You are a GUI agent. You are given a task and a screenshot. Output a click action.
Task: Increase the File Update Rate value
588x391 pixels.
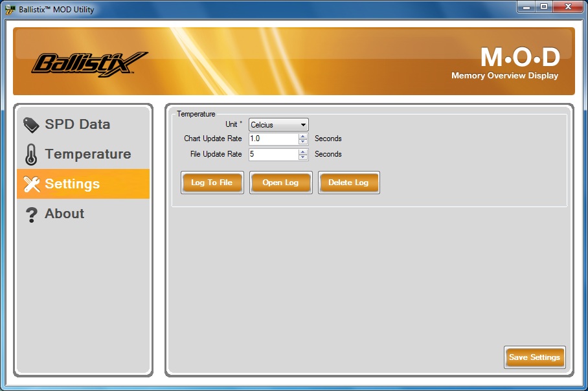pyautogui.click(x=303, y=151)
